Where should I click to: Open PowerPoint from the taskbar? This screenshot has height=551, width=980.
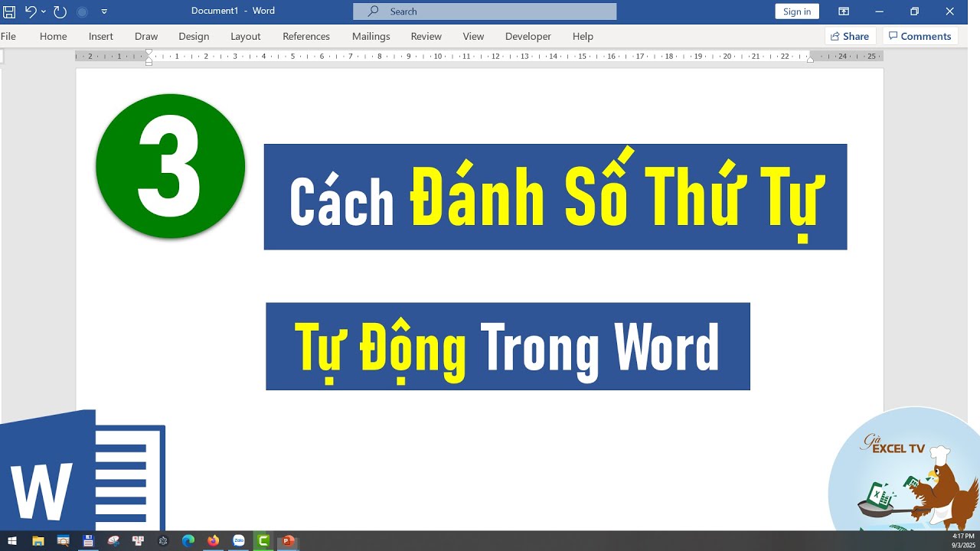coord(289,541)
